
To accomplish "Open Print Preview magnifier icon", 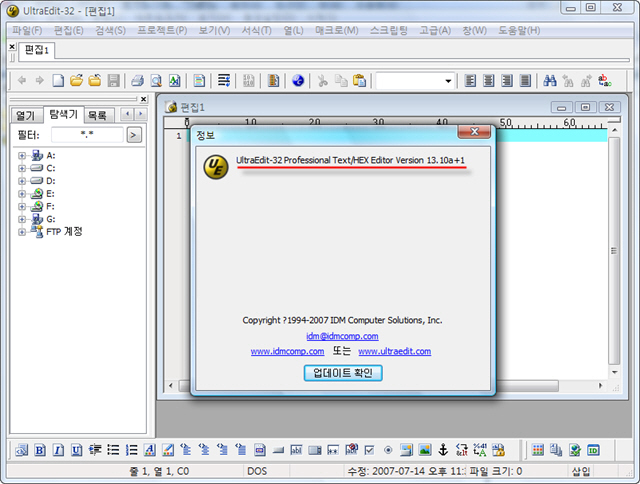I will coord(156,80).
